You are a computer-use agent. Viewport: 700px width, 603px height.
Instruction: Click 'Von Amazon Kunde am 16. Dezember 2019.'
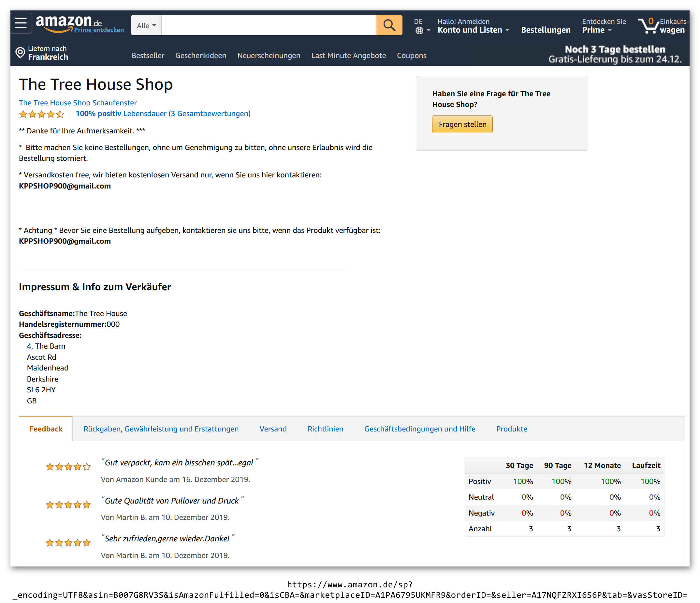point(175,479)
